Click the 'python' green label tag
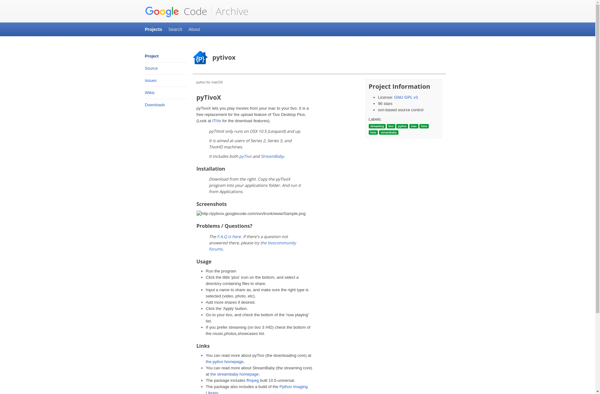Screen dimensions: 600x394 402,126
